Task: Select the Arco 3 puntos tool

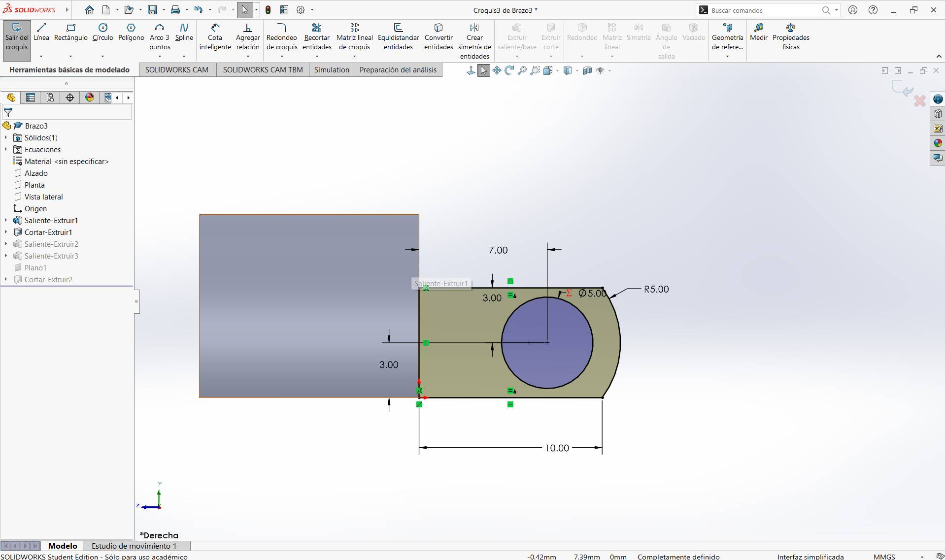Action: pyautogui.click(x=160, y=36)
